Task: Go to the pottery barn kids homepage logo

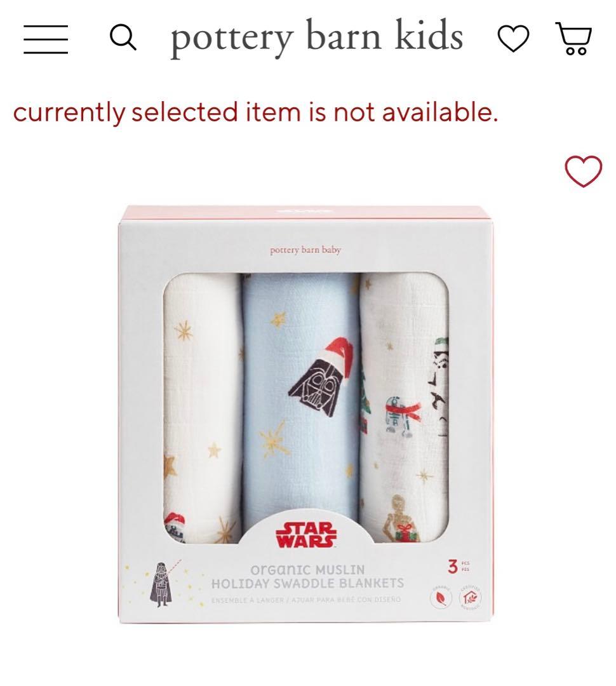Action: (316, 37)
